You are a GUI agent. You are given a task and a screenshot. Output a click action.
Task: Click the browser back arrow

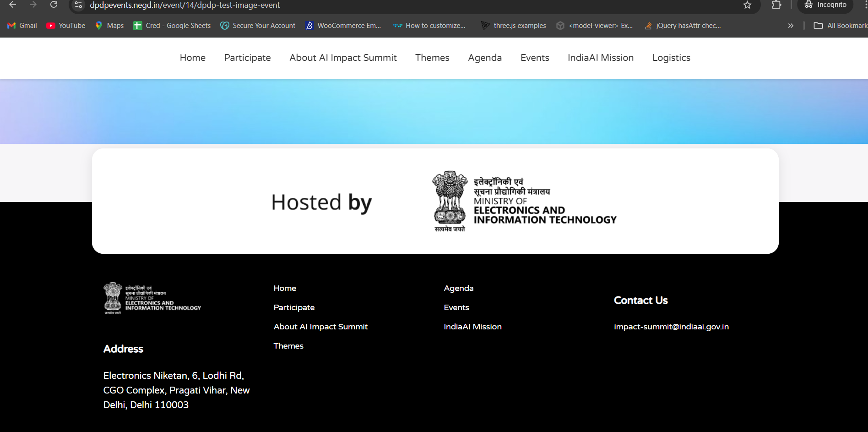[x=13, y=5]
